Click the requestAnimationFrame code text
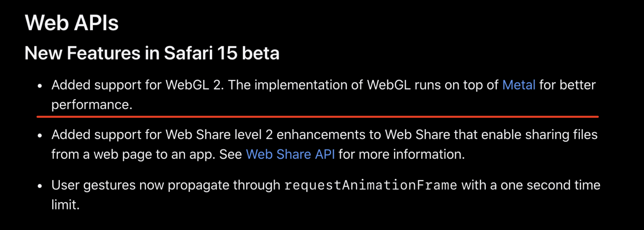Screen dimensions: 644x230 [371, 185]
